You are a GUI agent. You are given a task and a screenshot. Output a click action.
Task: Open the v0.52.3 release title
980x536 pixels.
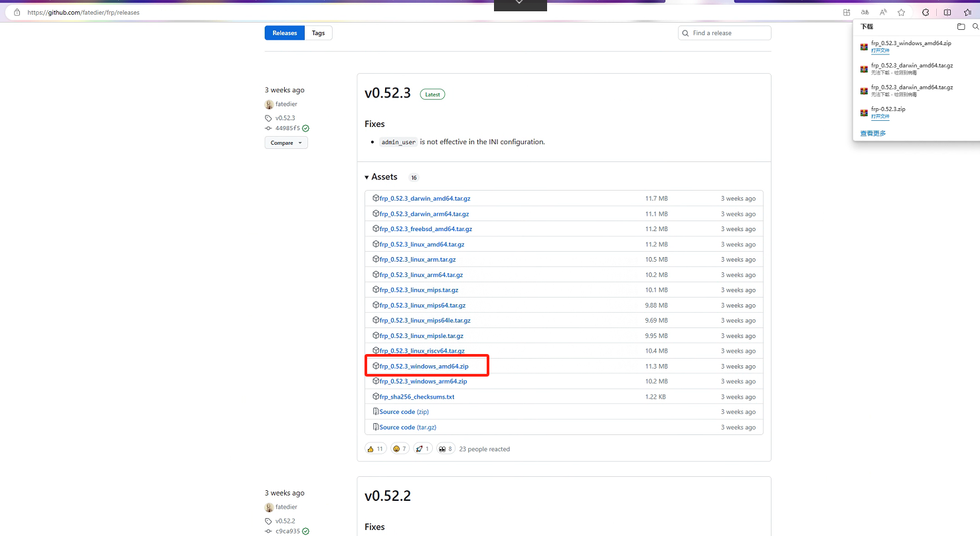388,93
